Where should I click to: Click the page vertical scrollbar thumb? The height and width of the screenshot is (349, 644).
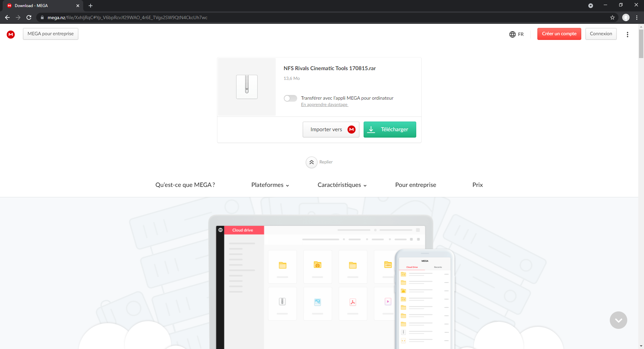(x=641, y=44)
